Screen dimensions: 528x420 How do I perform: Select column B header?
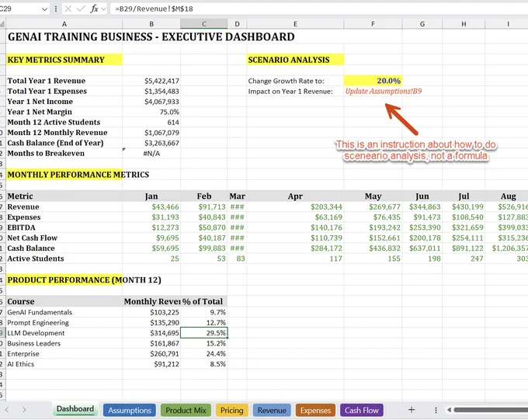point(151,24)
